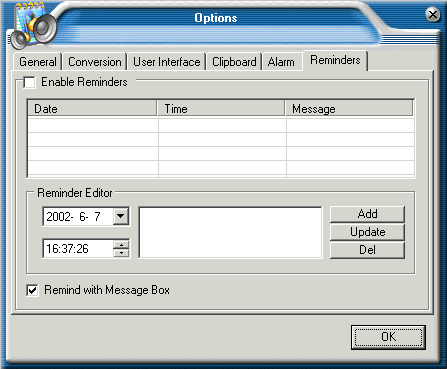Screen dimensions: 447x369
Task: Select the Reminders tab
Action: point(335,60)
